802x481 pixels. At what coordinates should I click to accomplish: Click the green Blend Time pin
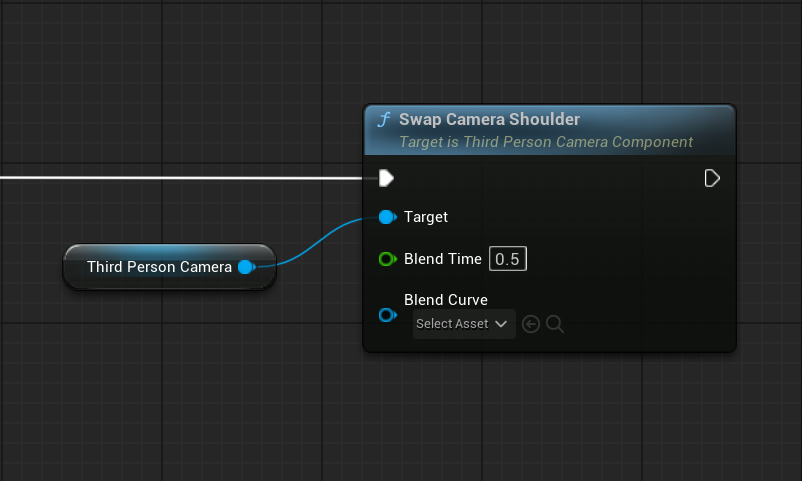(387, 260)
